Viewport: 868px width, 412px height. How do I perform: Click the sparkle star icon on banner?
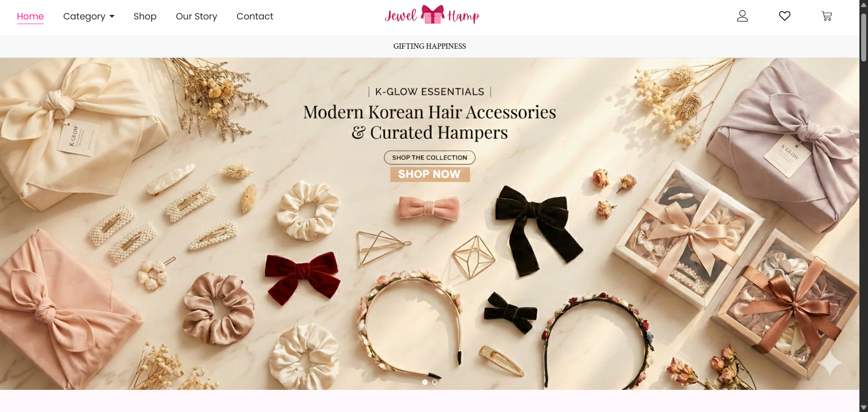830,362
